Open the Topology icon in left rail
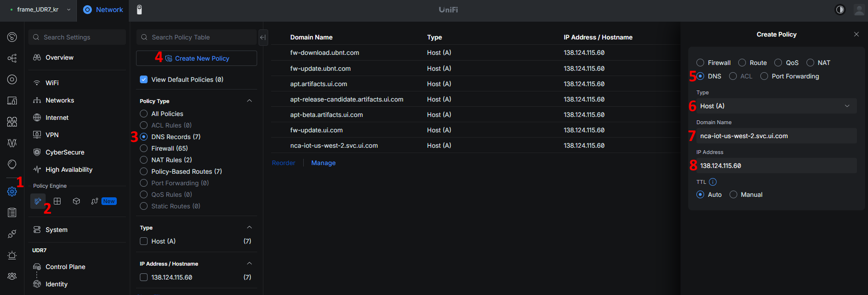Screen dimensions: 868x295 (x=12, y=58)
